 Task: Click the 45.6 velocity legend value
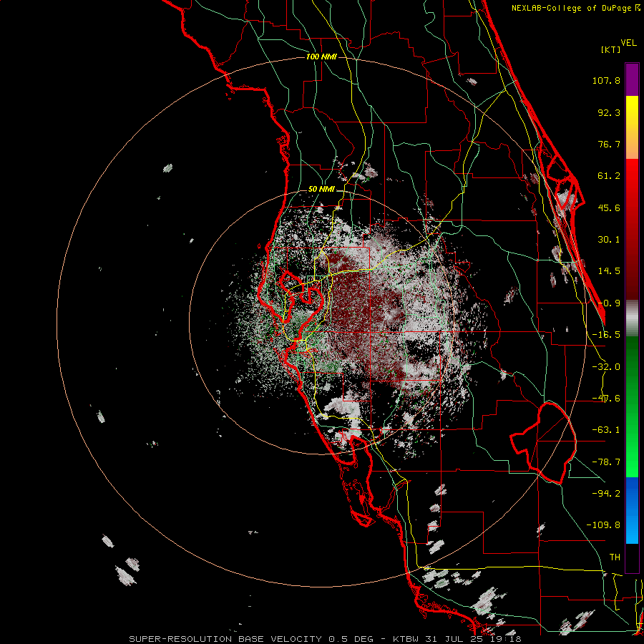click(609, 208)
